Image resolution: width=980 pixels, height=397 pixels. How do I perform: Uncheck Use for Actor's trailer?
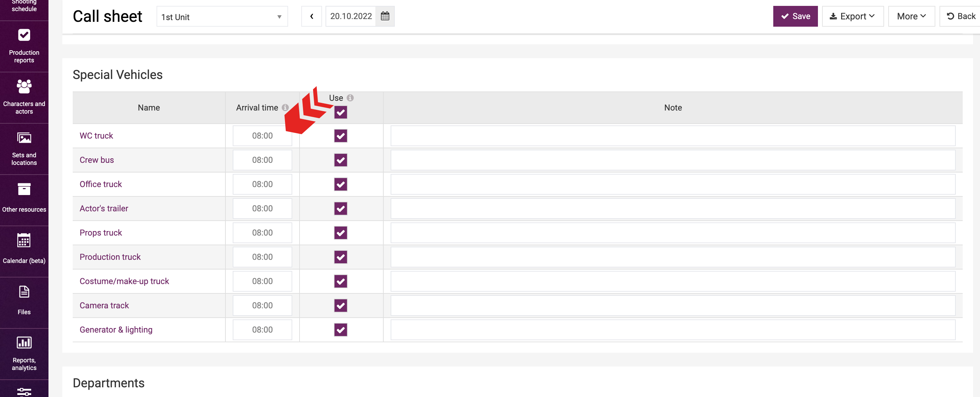(340, 209)
